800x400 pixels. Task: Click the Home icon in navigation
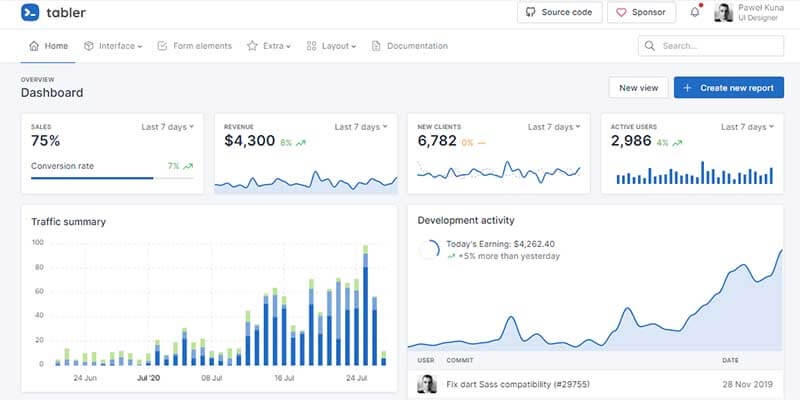pyautogui.click(x=35, y=46)
